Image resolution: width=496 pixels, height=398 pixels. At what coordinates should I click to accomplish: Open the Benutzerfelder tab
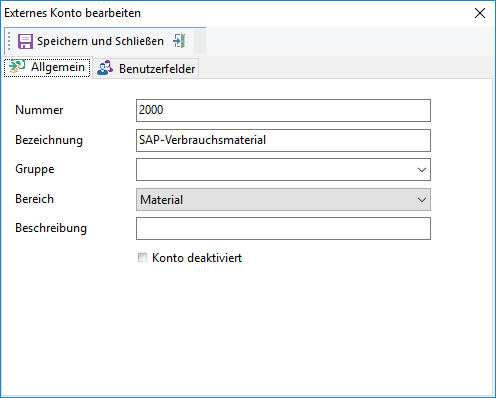(x=146, y=69)
